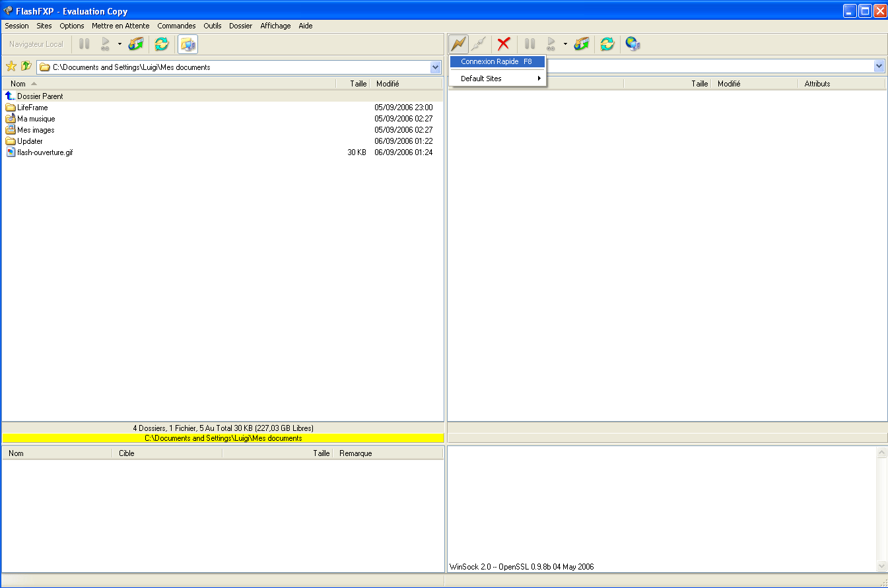Open the Commandes menu
Viewport: 888px width, 588px height.
tap(176, 26)
